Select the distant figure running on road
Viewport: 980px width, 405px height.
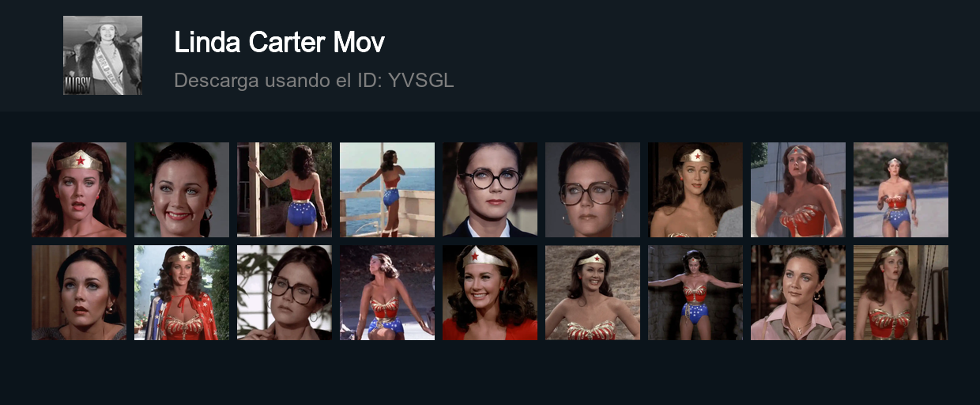pos(901,190)
